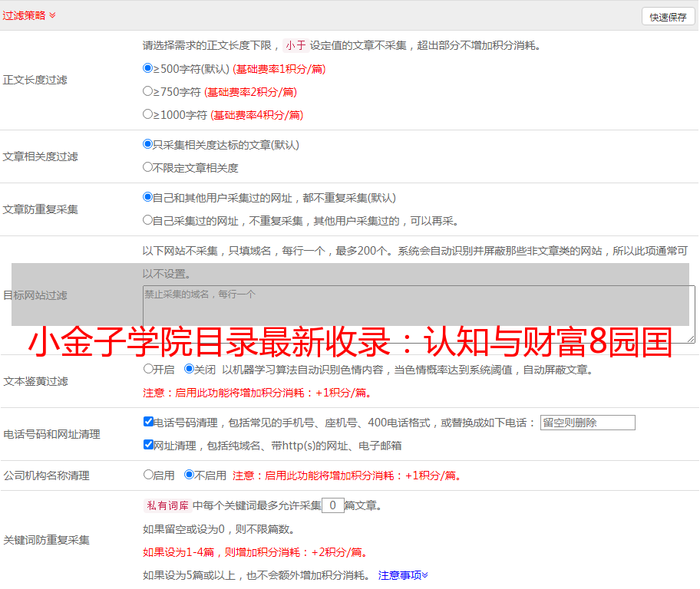This screenshot has height=589, width=700.
Task: Click the 目标网站过滤 row label
Action: 35,295
